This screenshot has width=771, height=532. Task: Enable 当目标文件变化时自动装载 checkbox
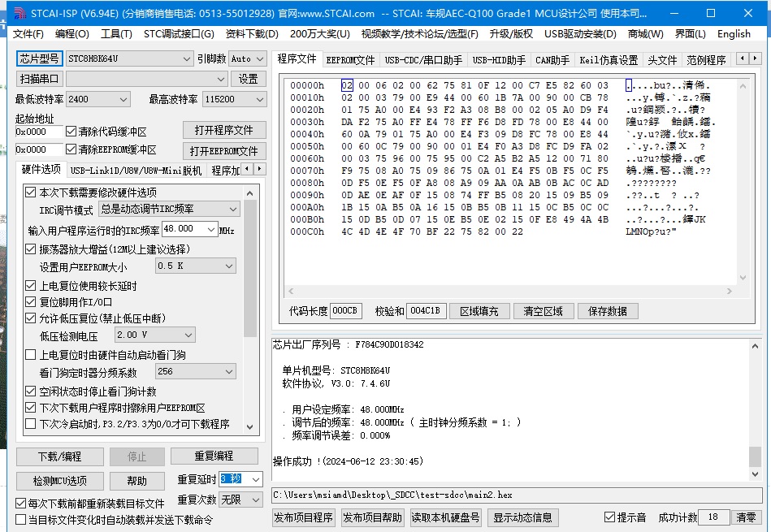(x=20, y=519)
